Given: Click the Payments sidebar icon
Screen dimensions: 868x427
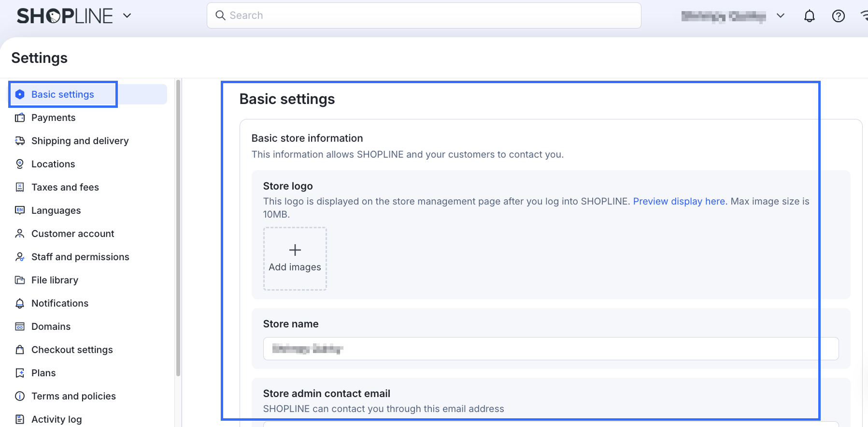Looking at the screenshot, I should 20,118.
